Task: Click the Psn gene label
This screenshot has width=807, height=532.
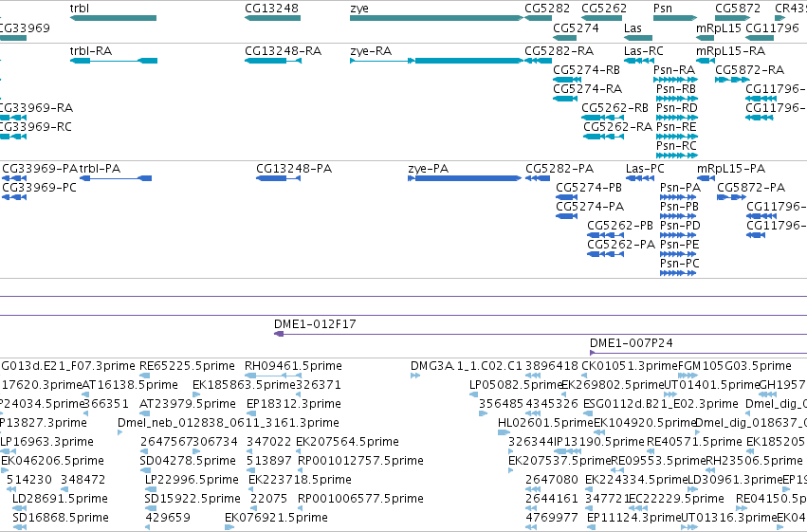Action: 663,9
